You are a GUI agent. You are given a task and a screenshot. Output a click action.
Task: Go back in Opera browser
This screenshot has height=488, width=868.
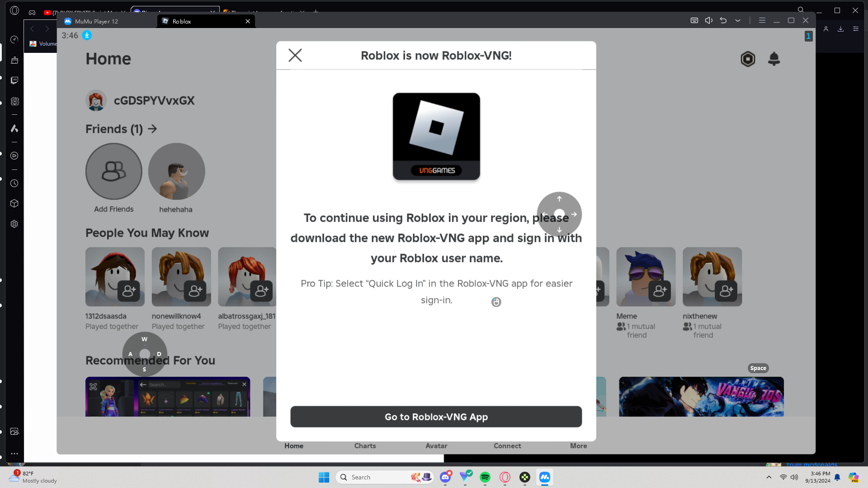point(32,29)
